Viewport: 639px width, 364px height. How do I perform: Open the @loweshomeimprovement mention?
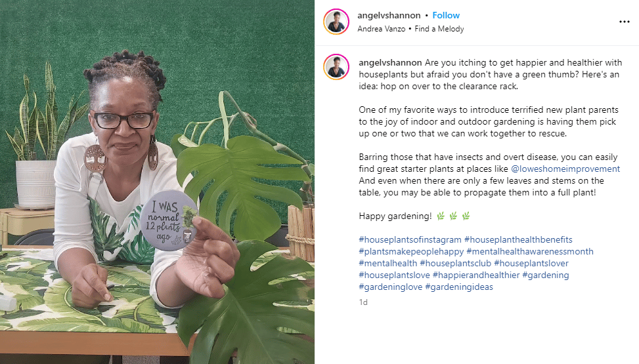point(565,169)
